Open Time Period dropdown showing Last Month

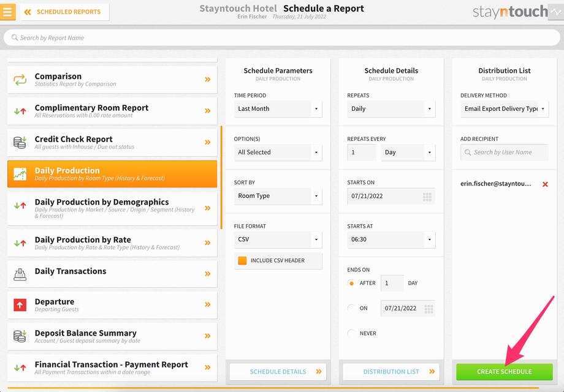pyautogui.click(x=278, y=109)
